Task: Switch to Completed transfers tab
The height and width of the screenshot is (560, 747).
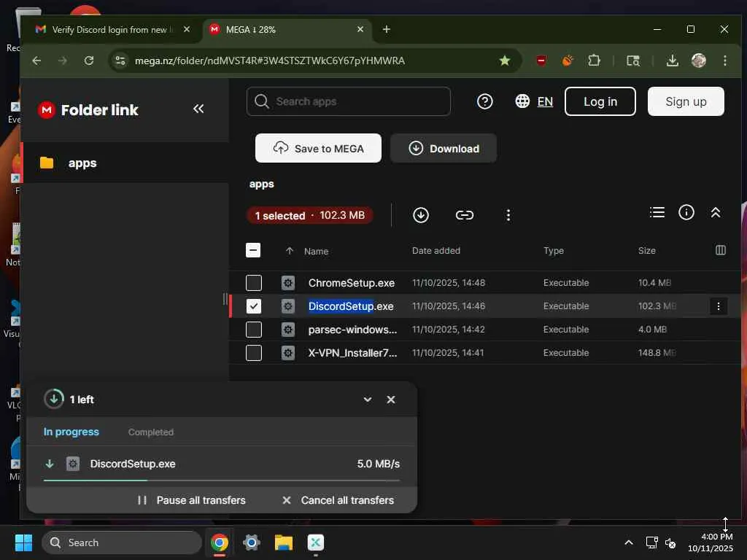Action: tap(150, 432)
